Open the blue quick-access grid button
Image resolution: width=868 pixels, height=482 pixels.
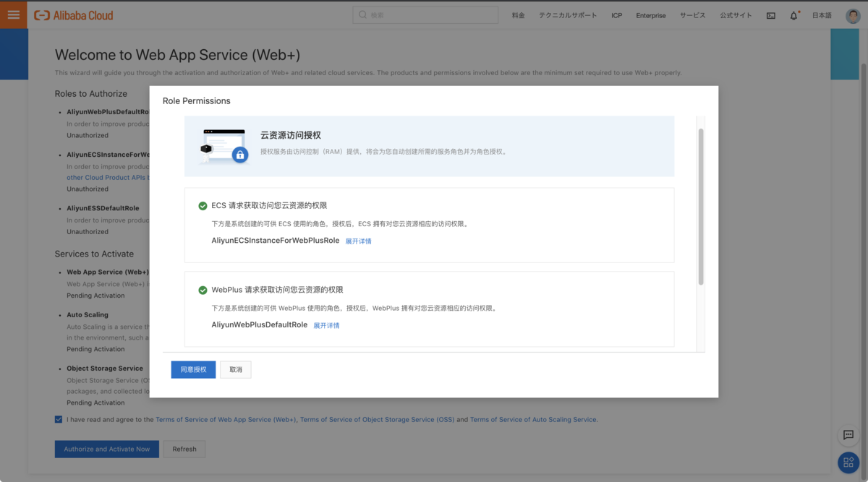tap(848, 462)
